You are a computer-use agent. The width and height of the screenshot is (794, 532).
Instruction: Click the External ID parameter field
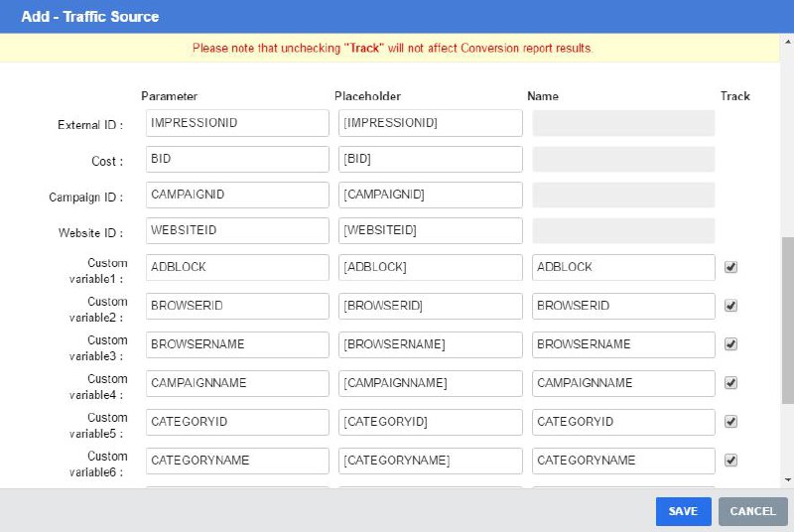[x=237, y=123]
